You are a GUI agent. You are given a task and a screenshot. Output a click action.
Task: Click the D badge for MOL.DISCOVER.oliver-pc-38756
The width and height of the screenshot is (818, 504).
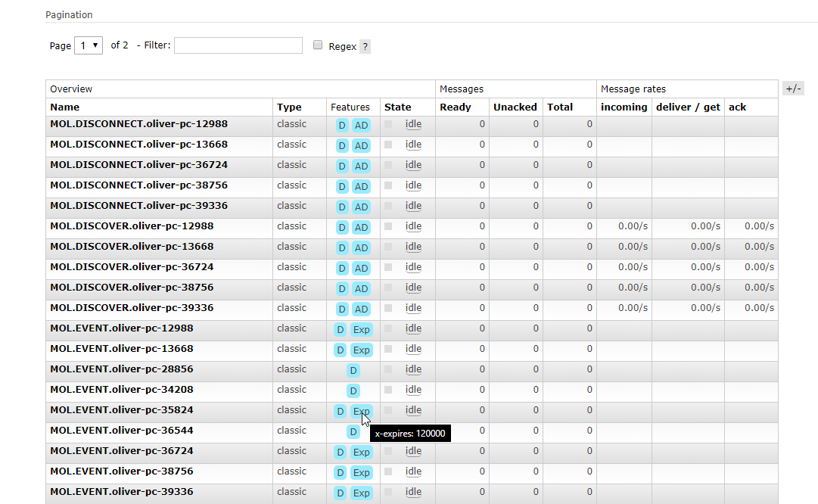point(342,288)
